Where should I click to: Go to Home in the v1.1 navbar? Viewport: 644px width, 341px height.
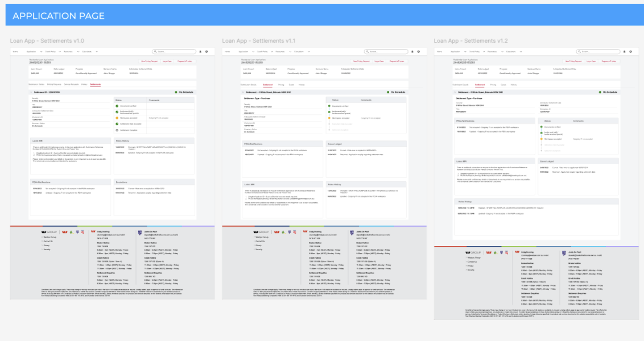227,52
